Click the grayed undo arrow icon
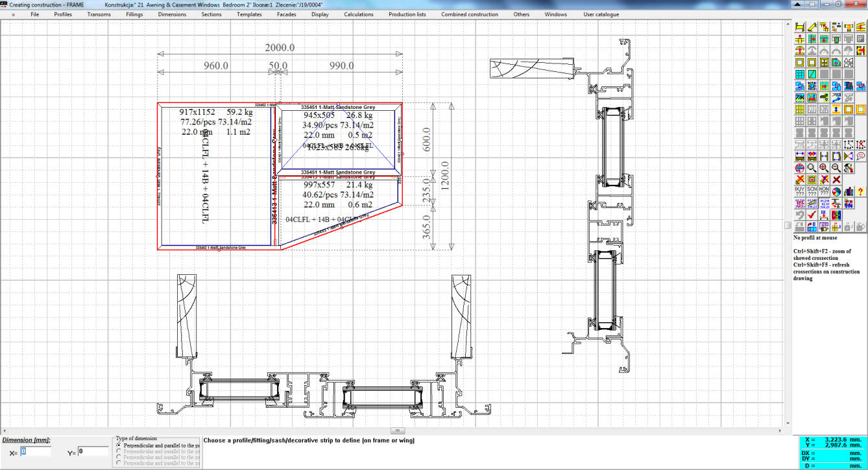This screenshot has width=868, height=470. 800,214
